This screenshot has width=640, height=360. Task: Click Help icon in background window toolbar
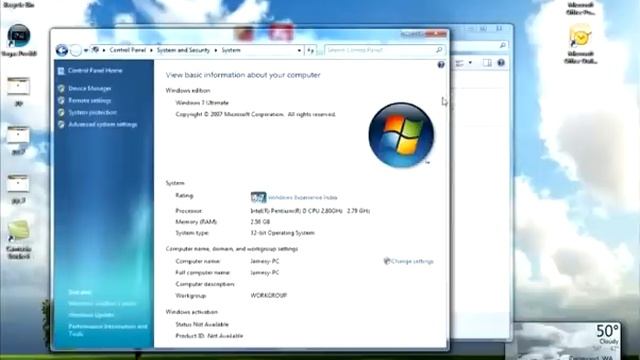tap(501, 63)
